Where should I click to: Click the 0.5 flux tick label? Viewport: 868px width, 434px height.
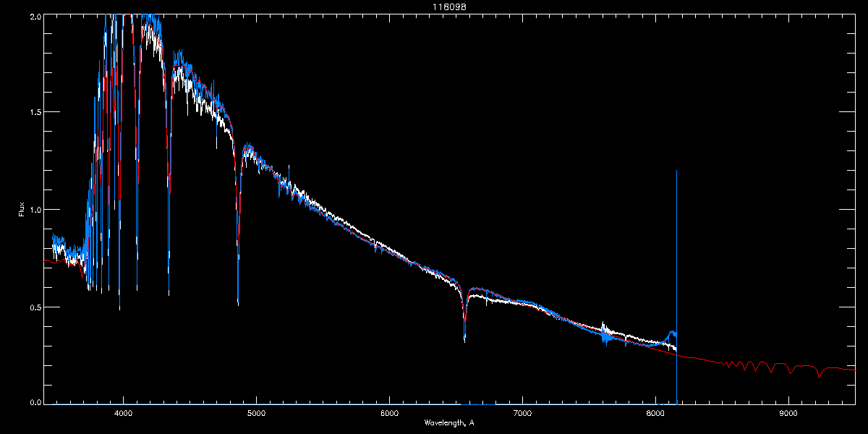coord(35,307)
